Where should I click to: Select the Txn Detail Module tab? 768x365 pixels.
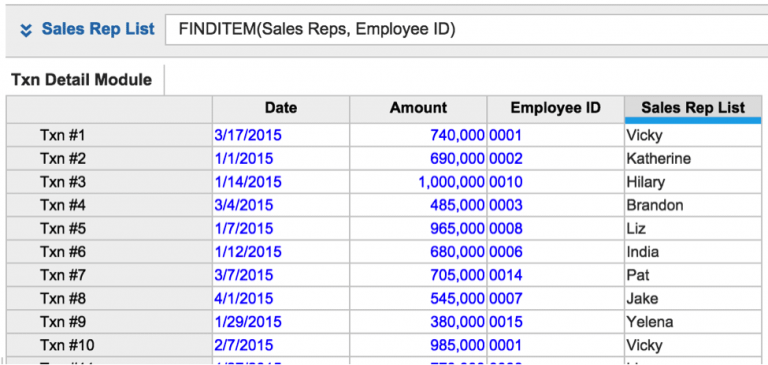[x=82, y=80]
